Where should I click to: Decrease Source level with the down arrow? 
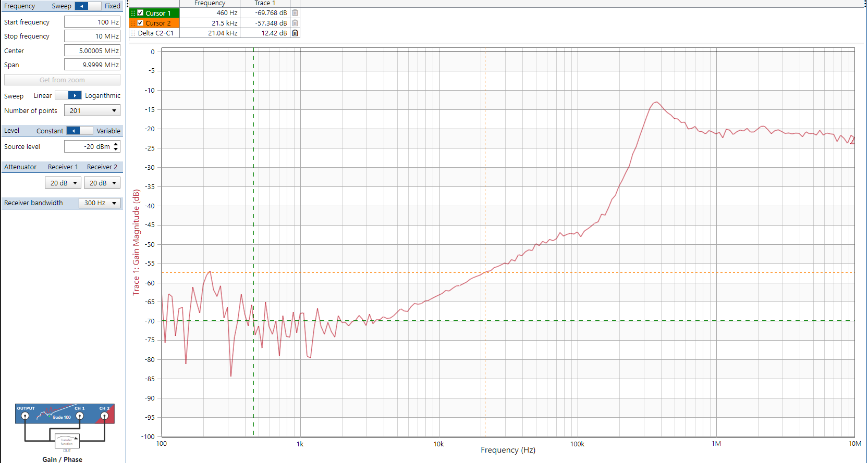click(x=116, y=149)
